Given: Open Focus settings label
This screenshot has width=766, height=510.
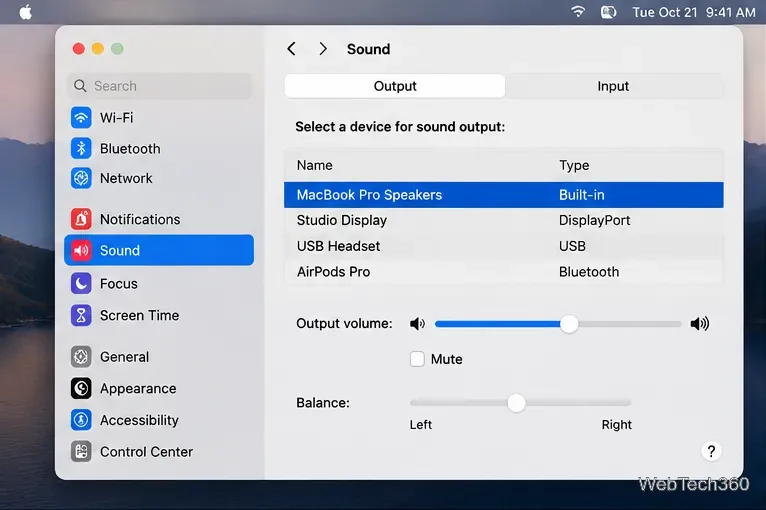Looking at the screenshot, I should coord(119,283).
